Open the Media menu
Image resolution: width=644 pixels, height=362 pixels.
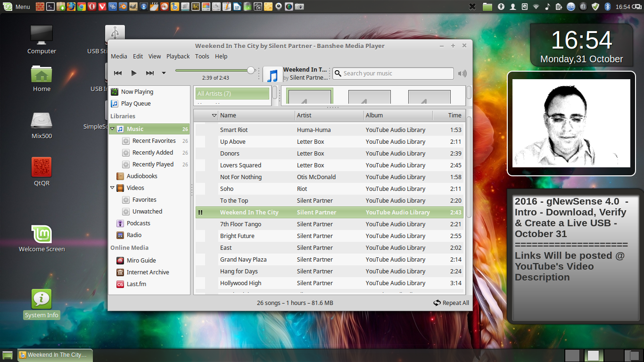click(x=119, y=56)
